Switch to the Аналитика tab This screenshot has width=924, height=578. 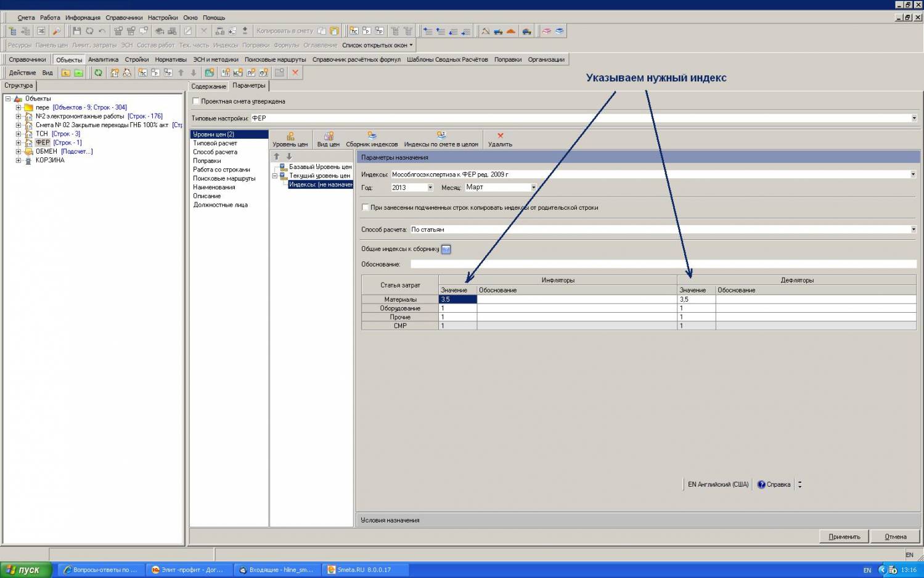pyautogui.click(x=103, y=60)
